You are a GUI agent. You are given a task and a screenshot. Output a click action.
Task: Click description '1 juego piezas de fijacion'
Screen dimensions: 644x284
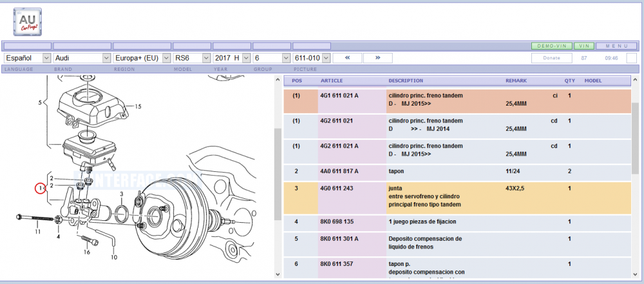click(422, 222)
